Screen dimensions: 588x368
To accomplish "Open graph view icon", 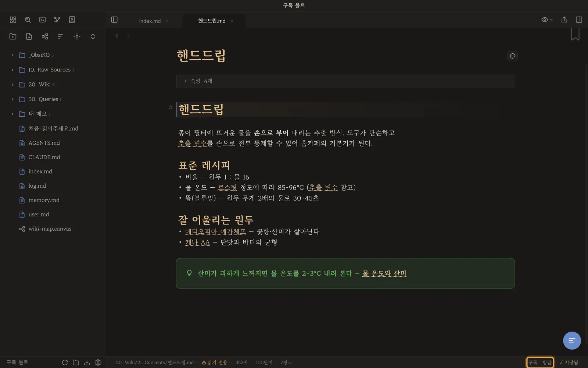I will click(x=57, y=20).
